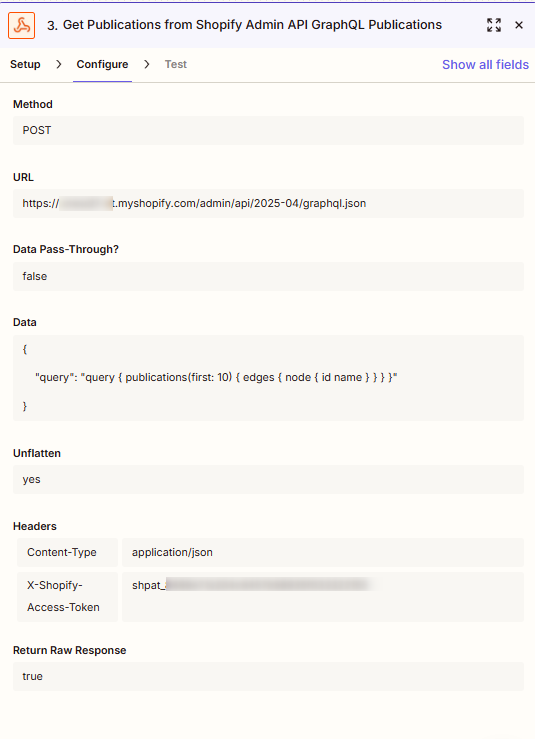Click the orange Webhooks app icon

[22, 25]
